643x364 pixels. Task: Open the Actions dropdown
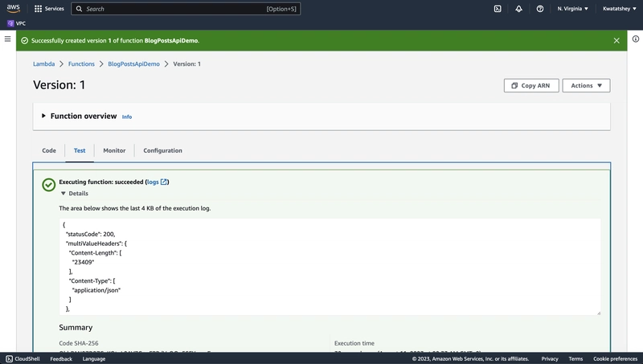point(586,85)
